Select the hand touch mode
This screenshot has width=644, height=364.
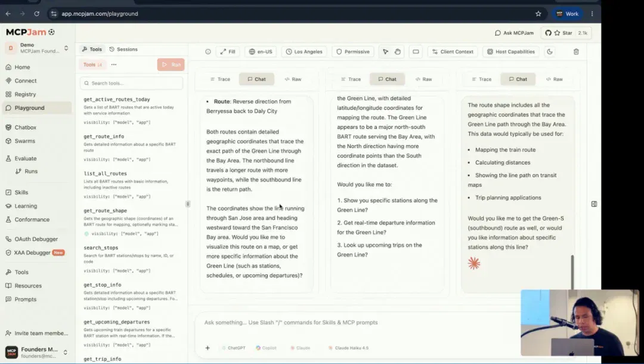[x=398, y=52]
